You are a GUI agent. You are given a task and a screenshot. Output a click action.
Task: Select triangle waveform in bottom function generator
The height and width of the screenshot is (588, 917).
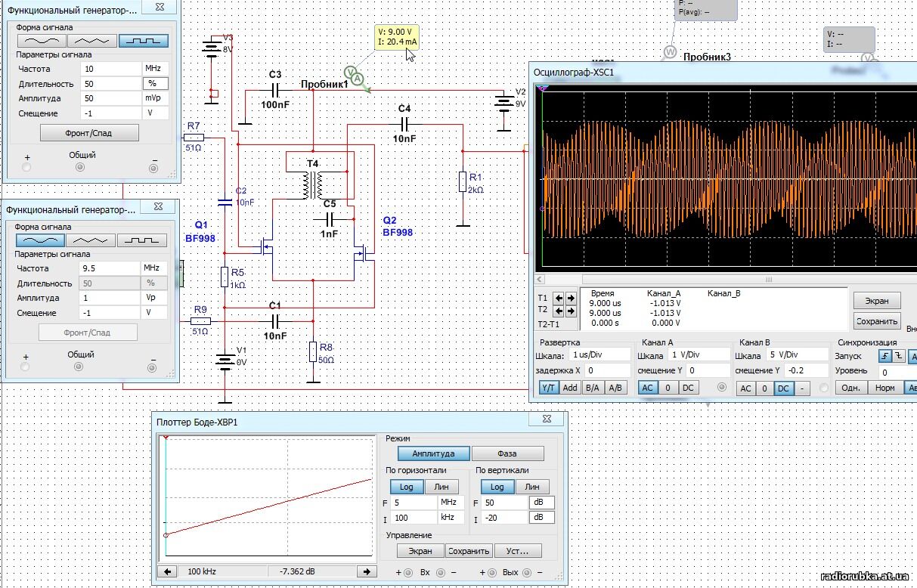91,240
